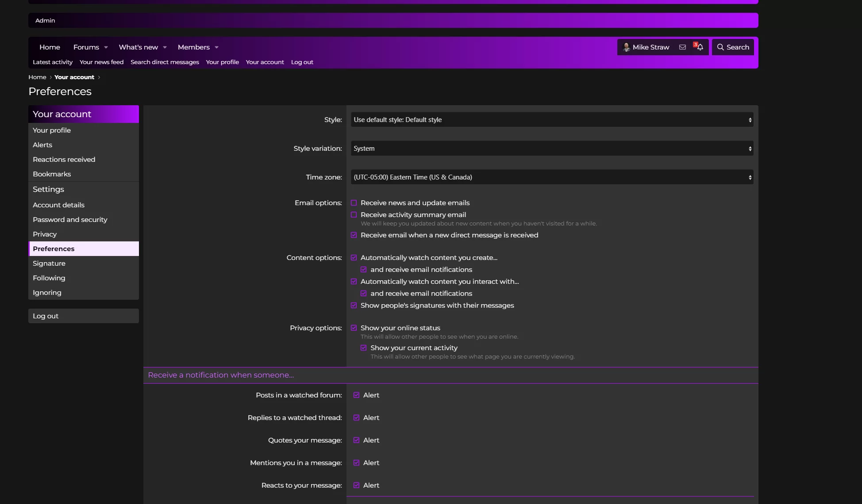
Task: Click Mike Straw's avatar image
Action: (626, 47)
